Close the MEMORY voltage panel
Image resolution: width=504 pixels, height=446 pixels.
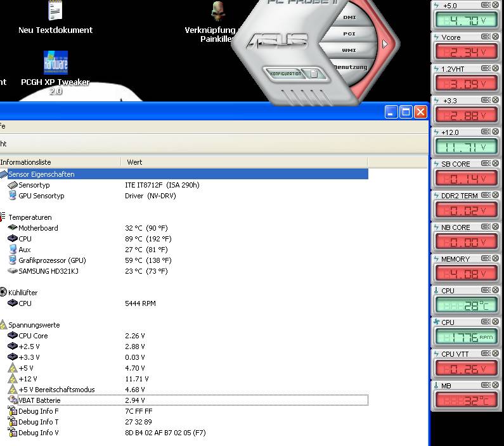(x=495, y=258)
